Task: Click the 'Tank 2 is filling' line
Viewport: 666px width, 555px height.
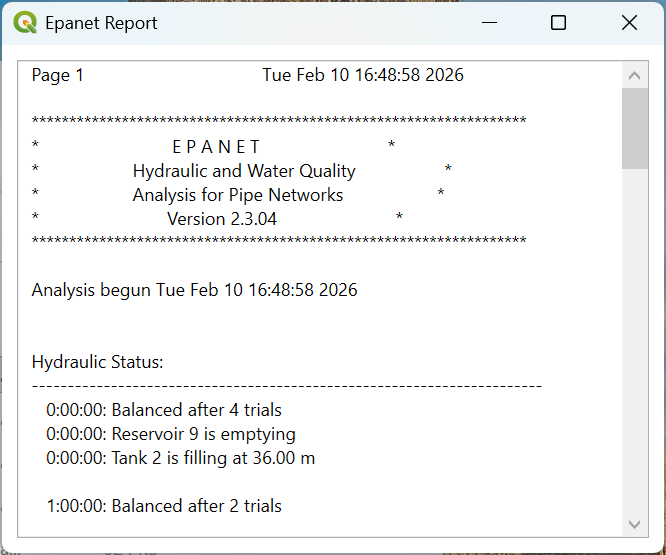Action: click(181, 458)
